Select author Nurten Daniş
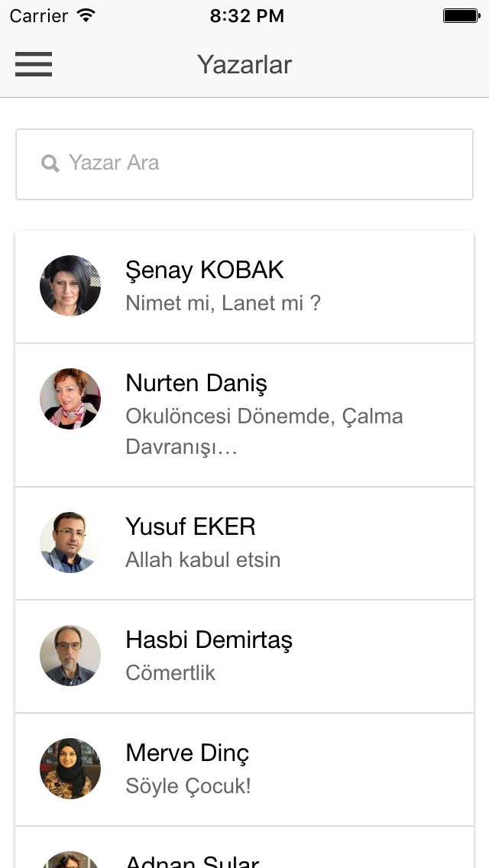489x868 pixels. pos(196,383)
